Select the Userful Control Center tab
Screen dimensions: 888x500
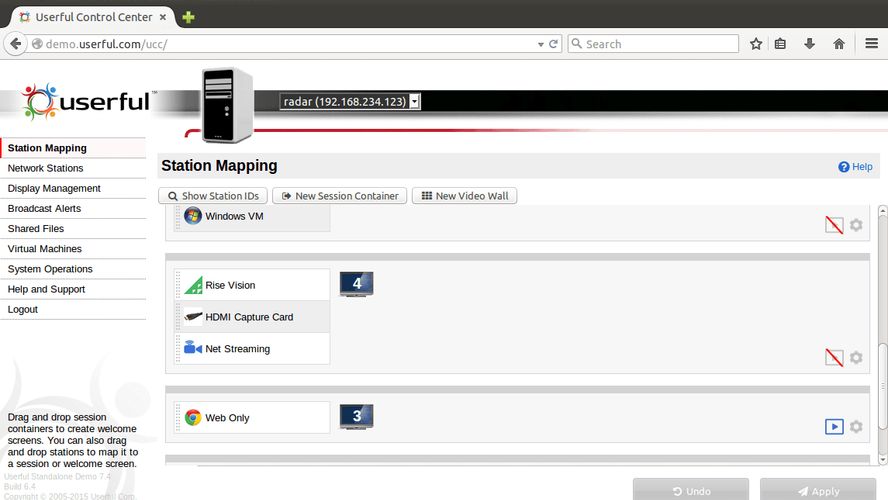coord(93,17)
